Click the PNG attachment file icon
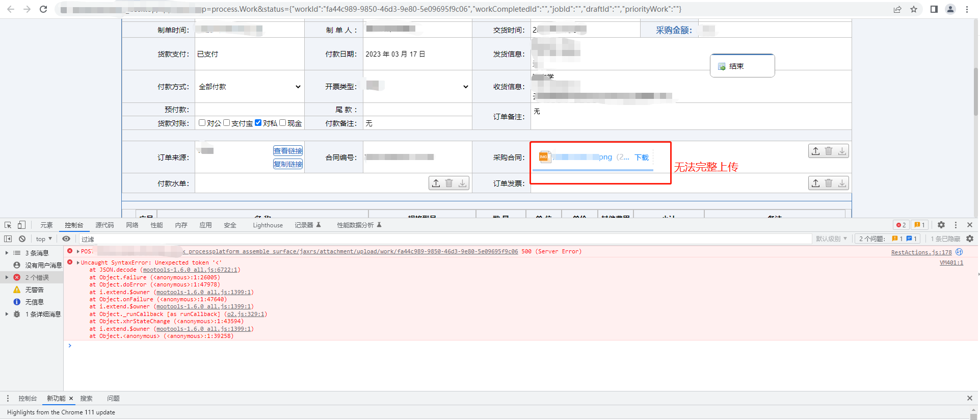The image size is (980, 420). 544,157
